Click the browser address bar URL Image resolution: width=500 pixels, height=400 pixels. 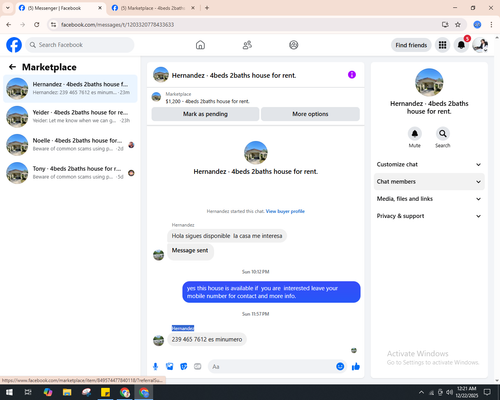coord(118,25)
